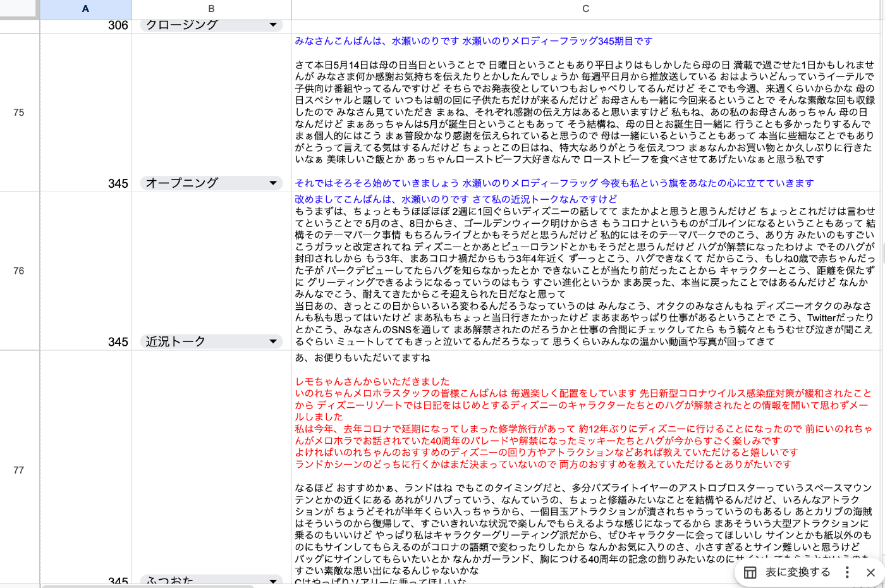
Task: Select column B header
Action: click(211, 9)
